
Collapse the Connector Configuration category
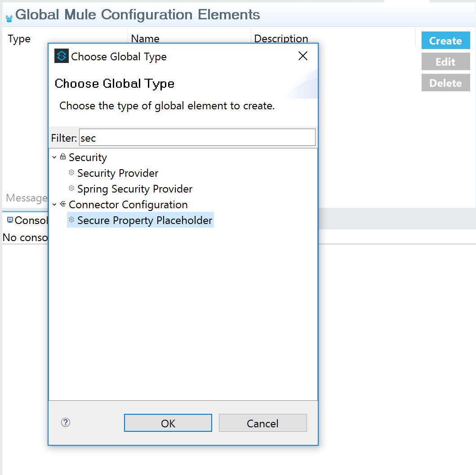54,205
